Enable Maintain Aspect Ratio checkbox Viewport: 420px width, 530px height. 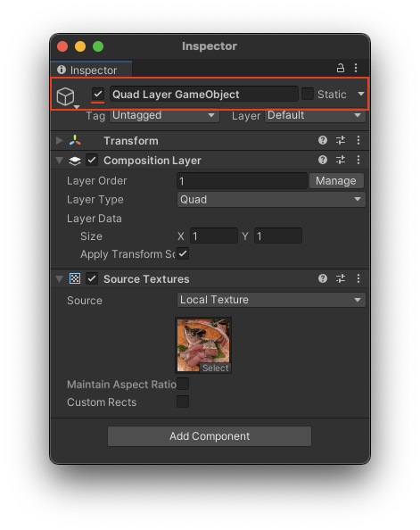pyautogui.click(x=183, y=384)
